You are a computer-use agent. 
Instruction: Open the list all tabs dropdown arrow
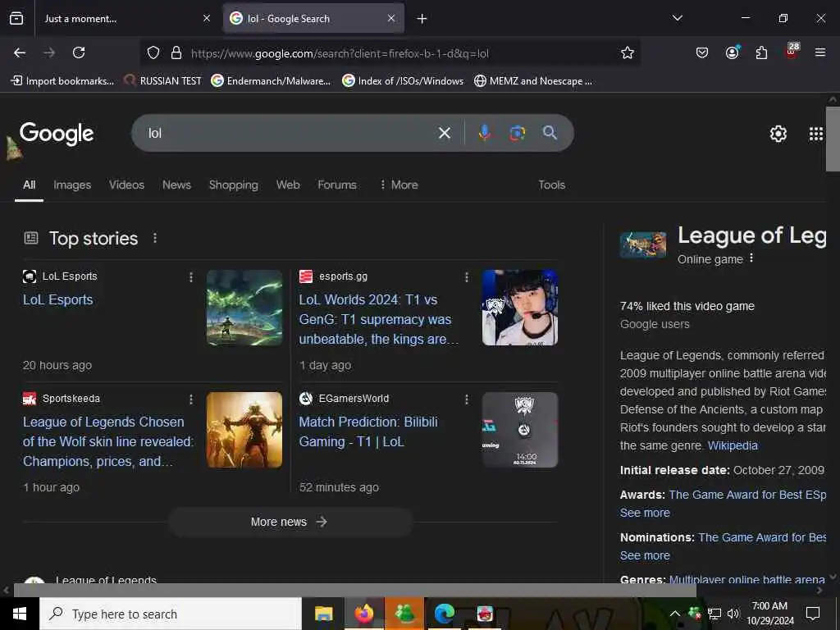pyautogui.click(x=677, y=18)
